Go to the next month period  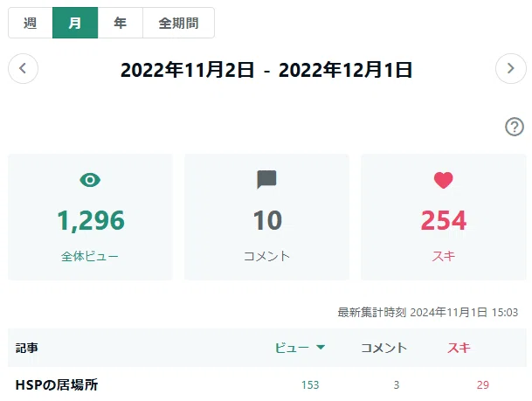pyautogui.click(x=511, y=68)
